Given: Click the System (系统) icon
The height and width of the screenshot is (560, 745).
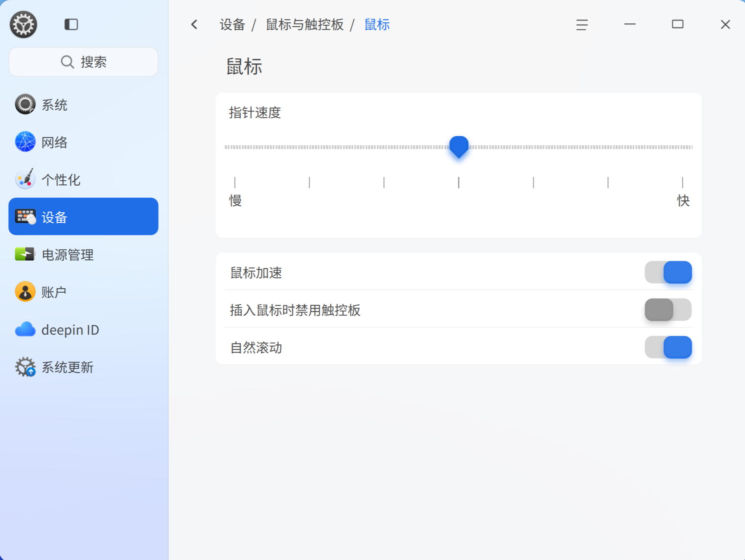Looking at the screenshot, I should click(x=25, y=105).
